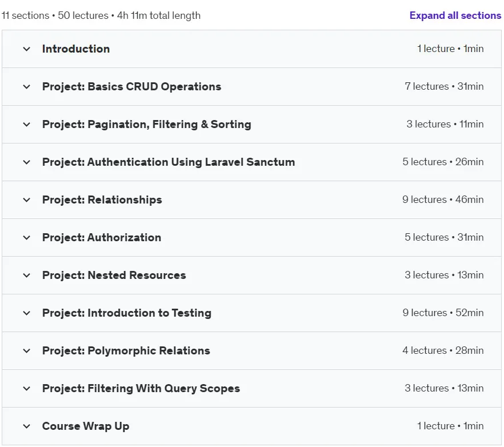Select Project: Relationships section title
The image size is (504, 447).
click(102, 200)
